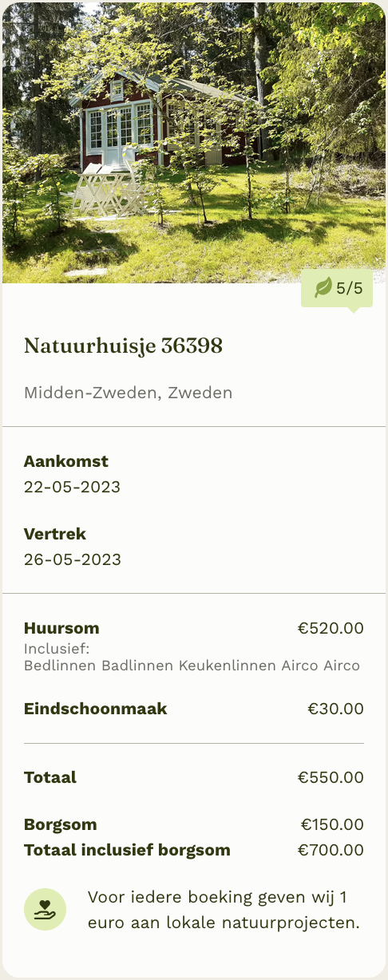Click the Vertrek label
The width and height of the screenshot is (388, 980).
pyautogui.click(x=55, y=534)
